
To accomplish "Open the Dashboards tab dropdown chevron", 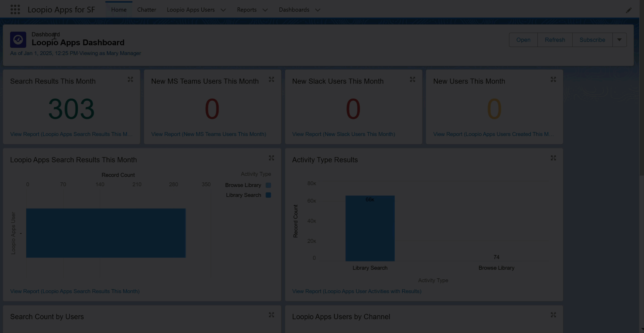I will coord(318,10).
